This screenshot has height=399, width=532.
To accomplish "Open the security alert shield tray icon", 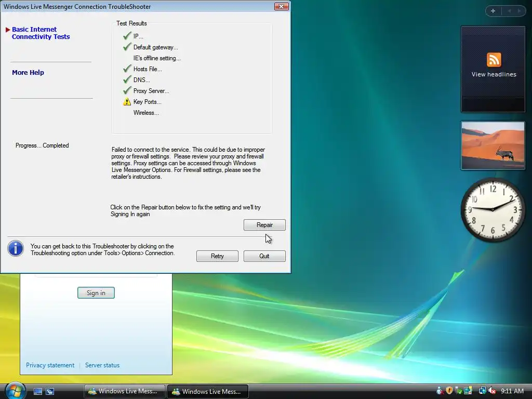I will (x=449, y=391).
